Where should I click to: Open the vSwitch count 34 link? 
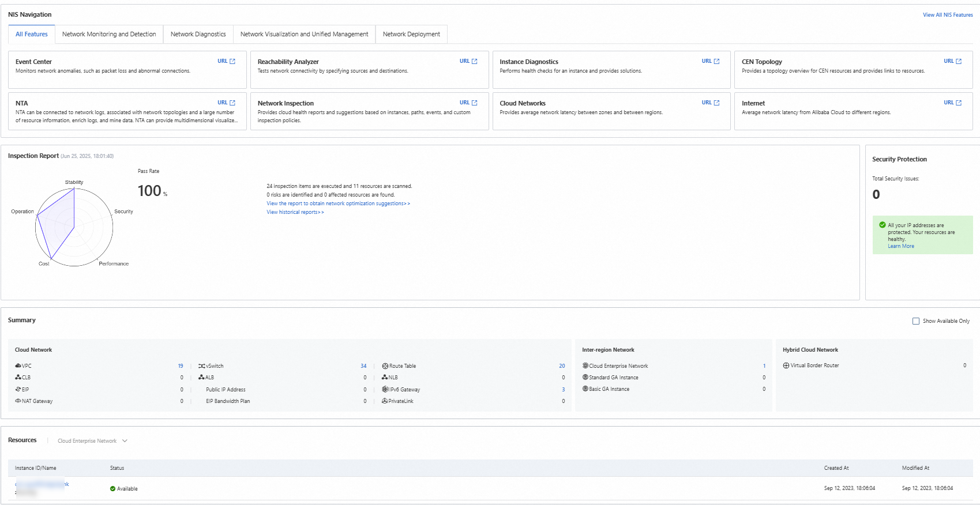pos(363,366)
